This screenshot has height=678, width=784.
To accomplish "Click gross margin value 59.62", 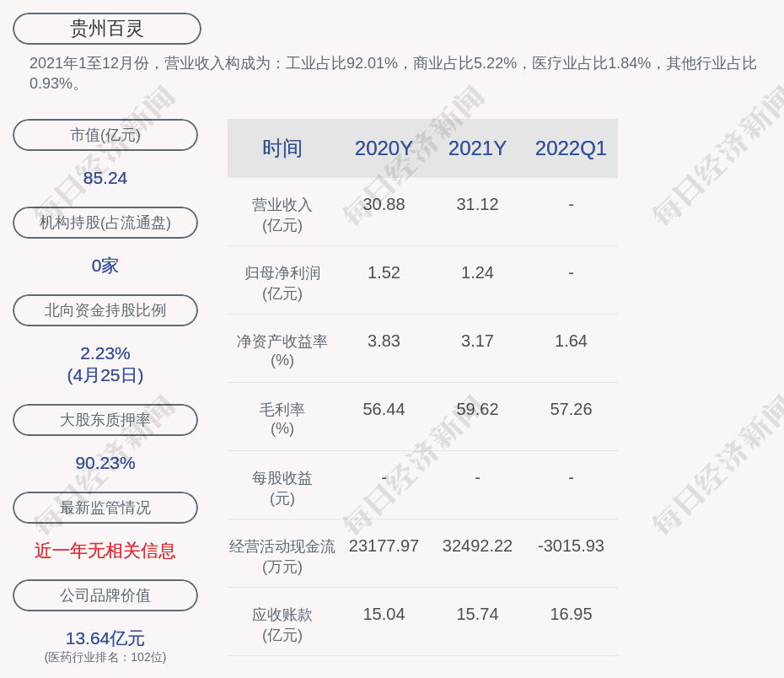I will pos(477,410).
